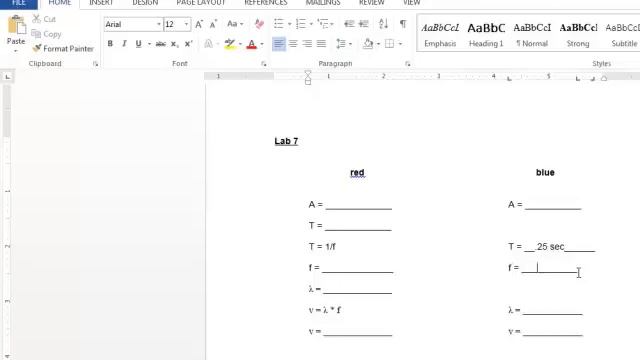Switch to the PAGE LAYOUT tab
Image resolution: width=640 pixels, height=360 pixels.
tap(200, 3)
